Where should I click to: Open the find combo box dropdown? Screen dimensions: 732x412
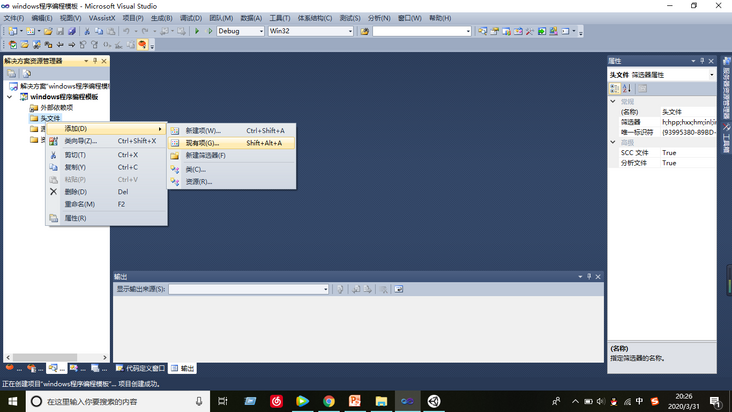[468, 31]
